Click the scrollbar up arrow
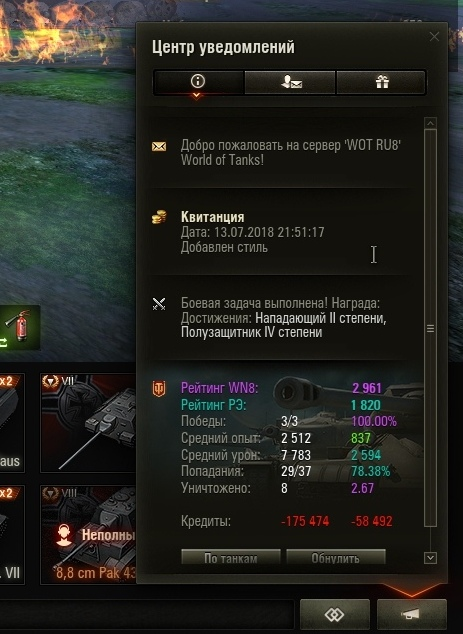Screen dimensions: 463x634 431,123
